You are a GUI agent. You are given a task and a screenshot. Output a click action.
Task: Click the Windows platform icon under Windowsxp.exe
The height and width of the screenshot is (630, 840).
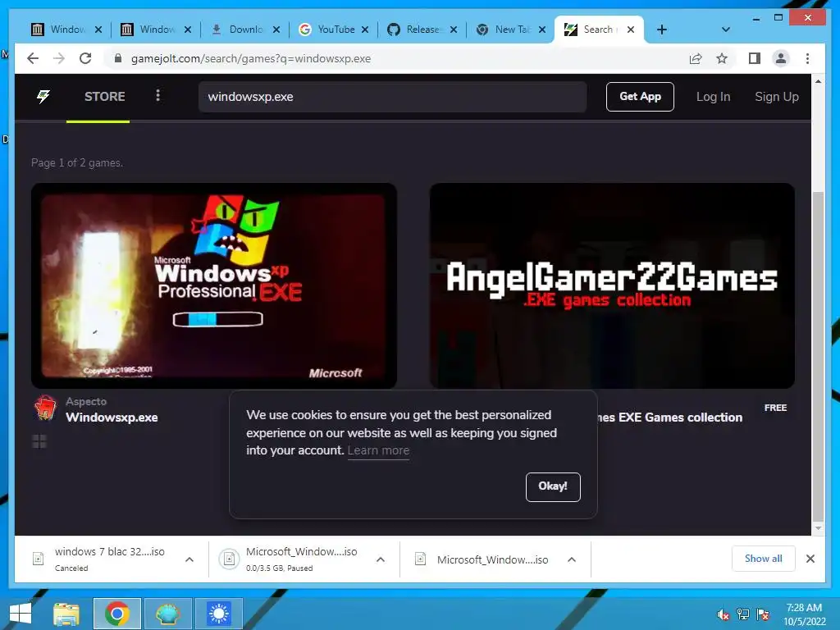coord(39,441)
